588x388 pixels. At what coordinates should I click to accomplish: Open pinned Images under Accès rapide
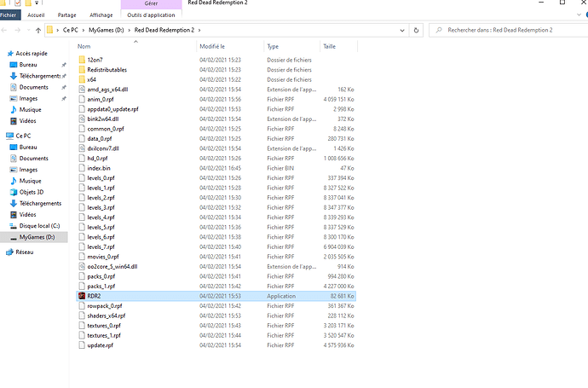pyautogui.click(x=28, y=99)
